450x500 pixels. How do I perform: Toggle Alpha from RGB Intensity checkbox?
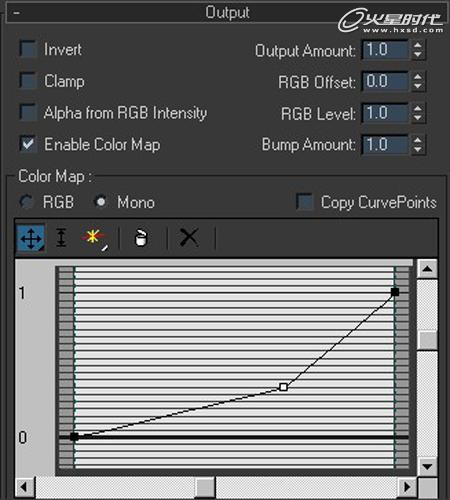tap(28, 112)
